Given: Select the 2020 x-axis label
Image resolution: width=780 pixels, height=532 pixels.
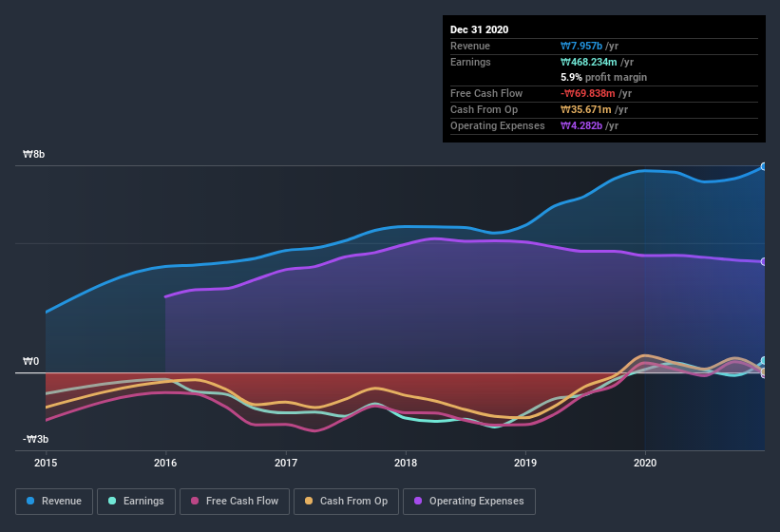Looking at the screenshot, I should coord(645,463).
